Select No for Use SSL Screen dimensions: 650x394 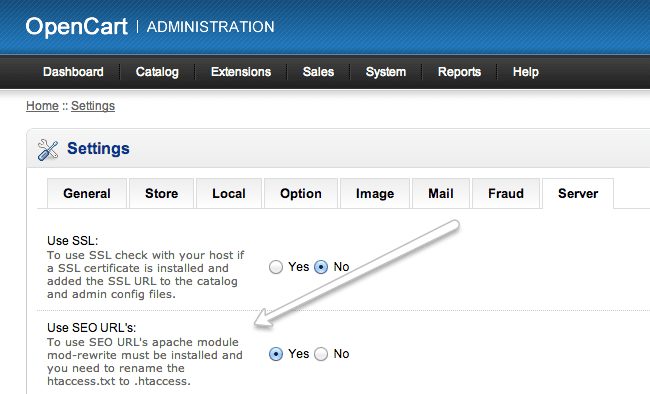click(x=321, y=267)
